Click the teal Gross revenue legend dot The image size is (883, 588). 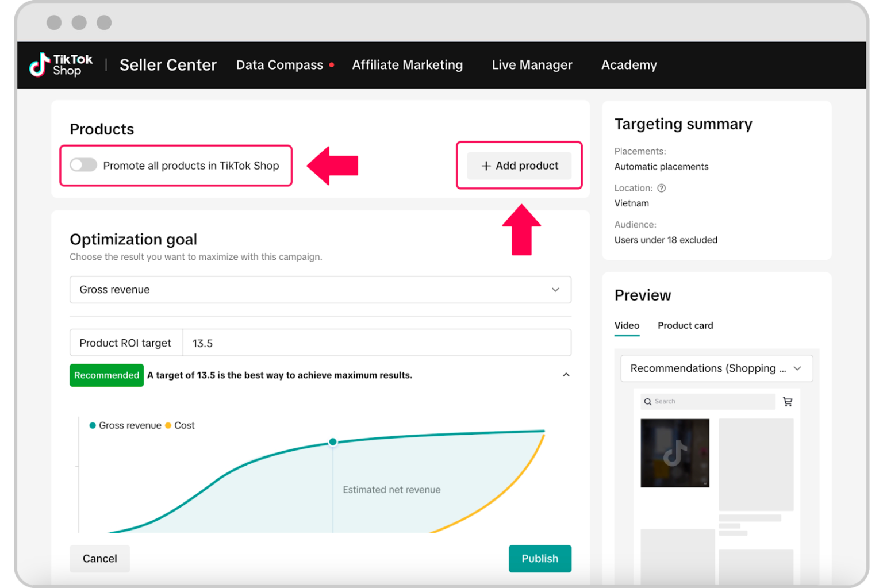[x=93, y=425]
